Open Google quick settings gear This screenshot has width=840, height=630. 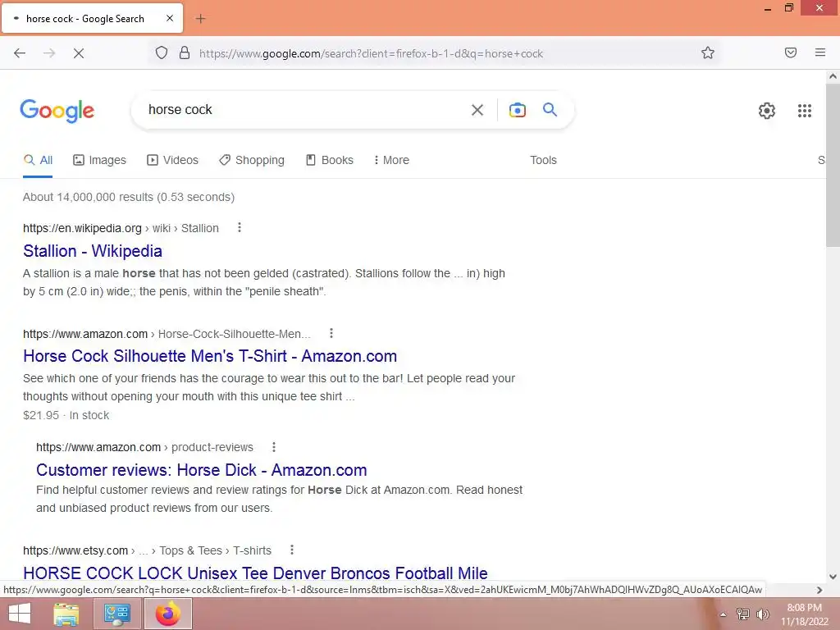(767, 111)
